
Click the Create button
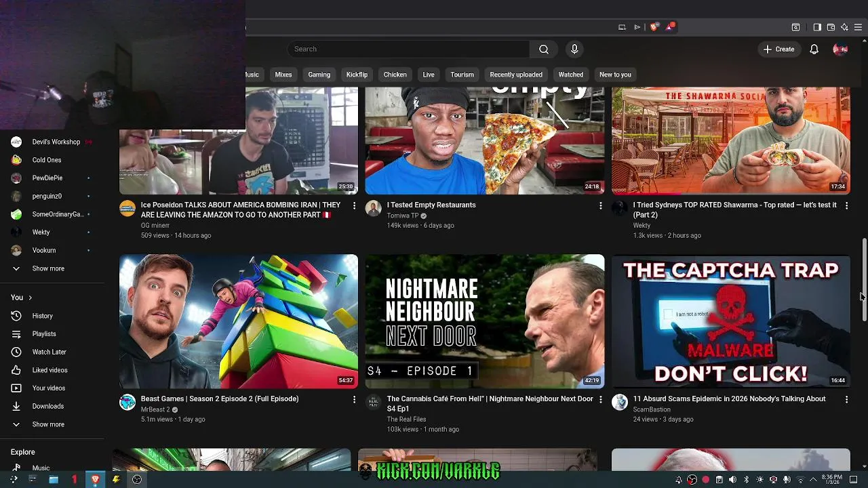[778, 49]
